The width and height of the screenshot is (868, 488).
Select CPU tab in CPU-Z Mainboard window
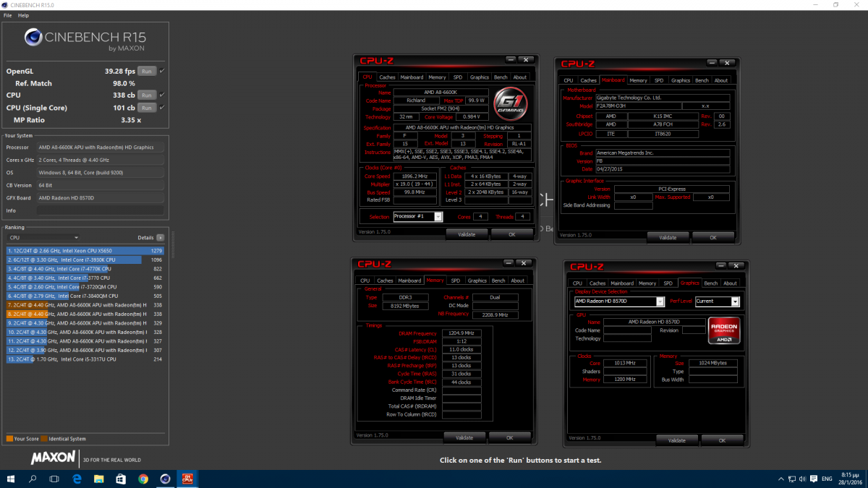(569, 80)
